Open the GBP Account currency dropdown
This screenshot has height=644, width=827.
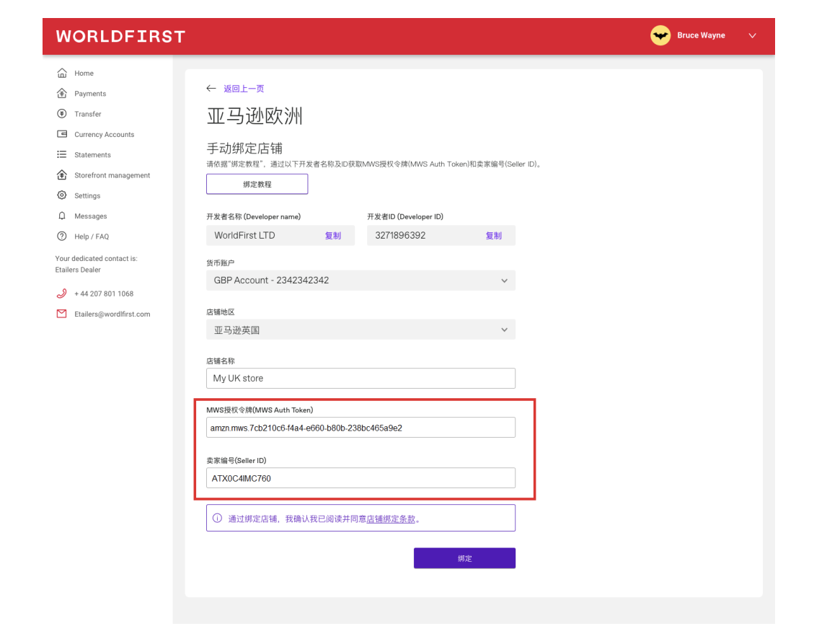coord(361,281)
